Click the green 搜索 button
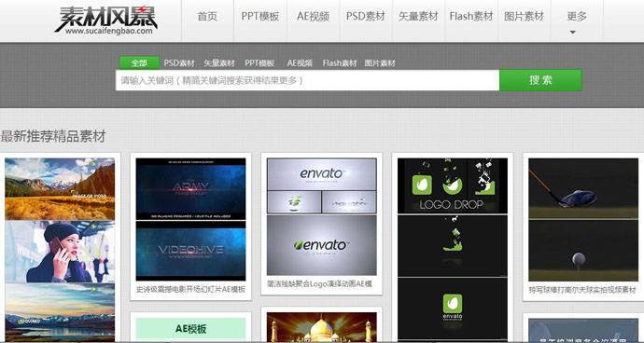Viewport: 644px width, 343px height. (x=540, y=80)
